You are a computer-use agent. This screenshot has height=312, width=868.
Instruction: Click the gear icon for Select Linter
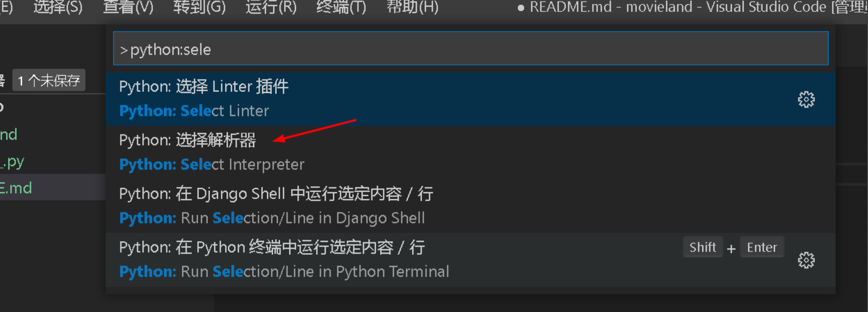[x=806, y=99]
